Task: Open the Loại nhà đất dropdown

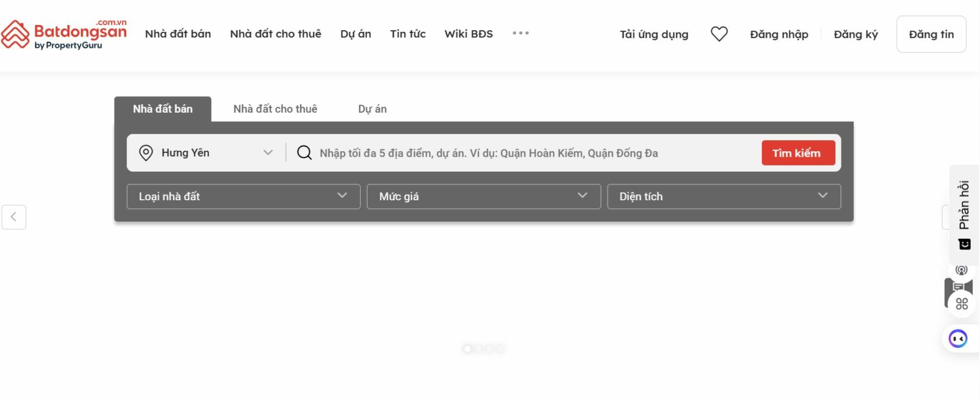Action: (243, 197)
